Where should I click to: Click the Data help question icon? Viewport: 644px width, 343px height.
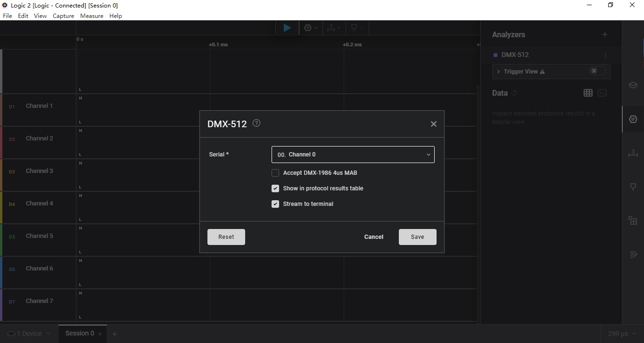pyautogui.click(x=514, y=93)
